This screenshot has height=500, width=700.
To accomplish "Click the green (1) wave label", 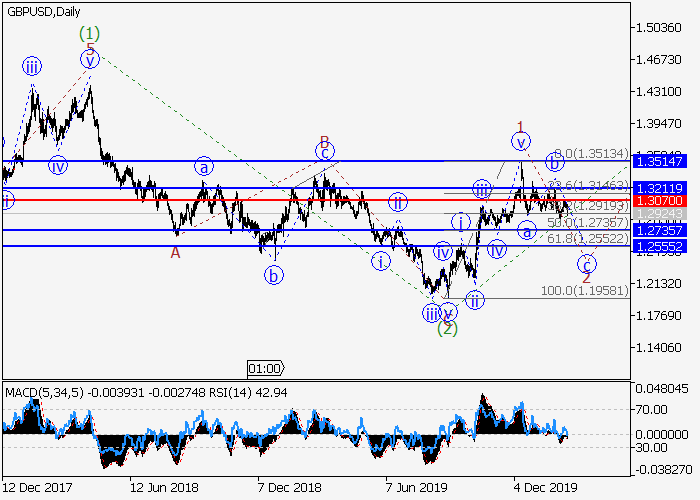I will [91, 33].
